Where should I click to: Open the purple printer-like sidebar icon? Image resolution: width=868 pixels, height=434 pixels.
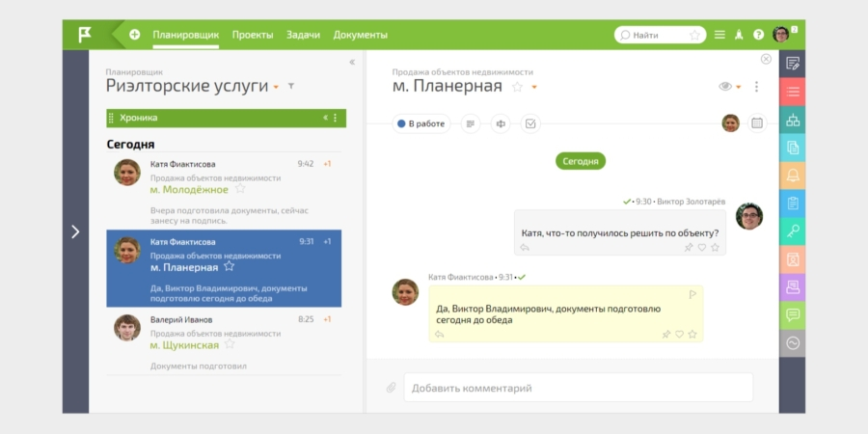pos(793,287)
